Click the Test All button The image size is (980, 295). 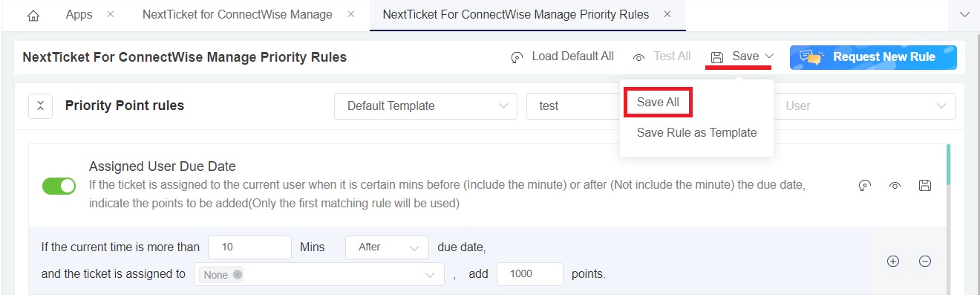coord(661,56)
